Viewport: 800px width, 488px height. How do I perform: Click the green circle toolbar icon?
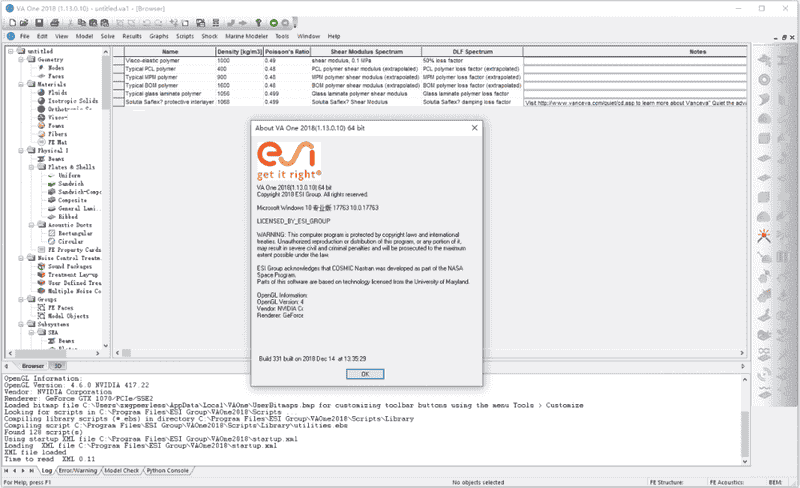[273, 23]
